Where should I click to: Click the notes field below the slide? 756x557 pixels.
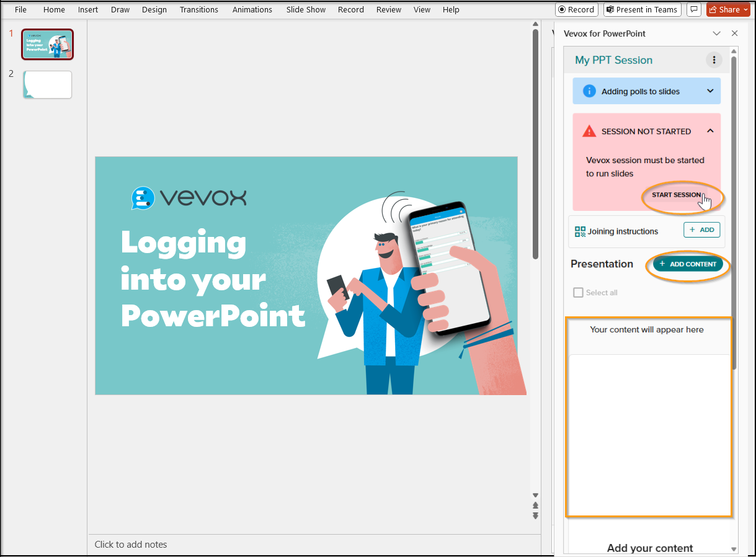tap(313, 544)
